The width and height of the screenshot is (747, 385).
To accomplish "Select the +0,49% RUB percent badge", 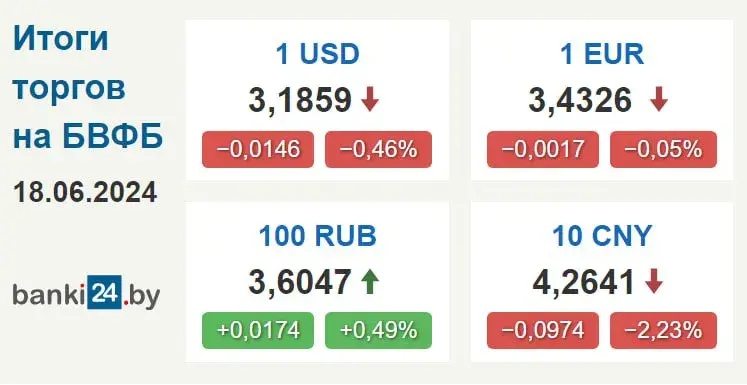I will 378,330.
